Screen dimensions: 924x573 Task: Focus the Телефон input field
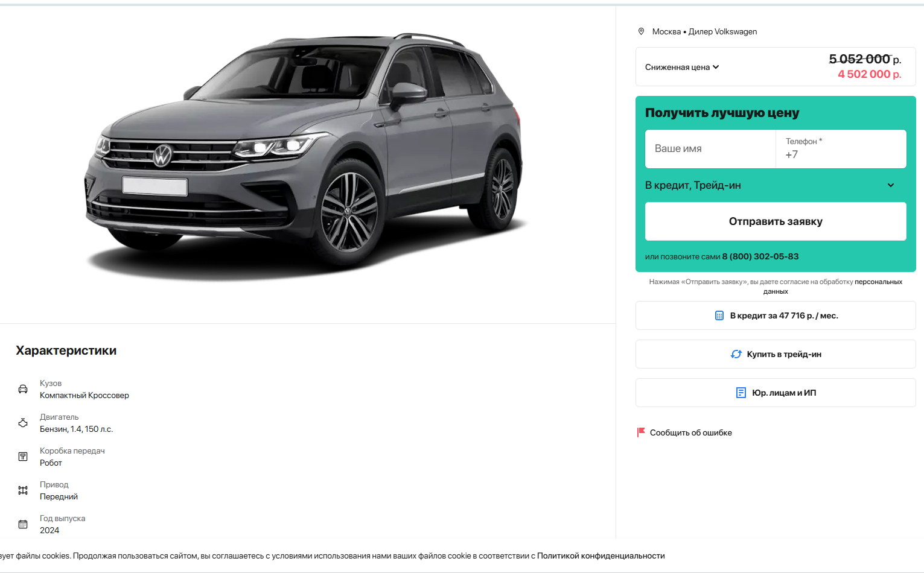[841, 149]
